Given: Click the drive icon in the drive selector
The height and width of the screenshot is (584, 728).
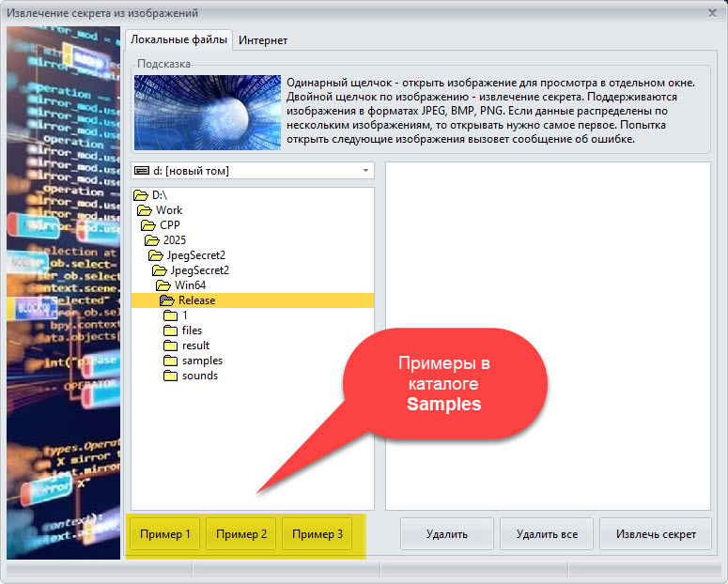Looking at the screenshot, I should point(142,171).
